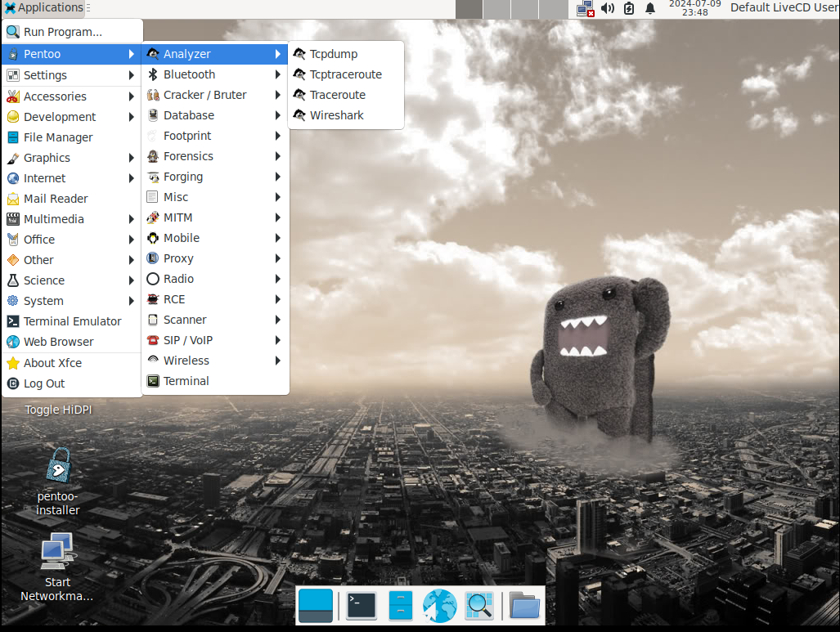Click network status tray icon
The image size is (840, 632).
(586, 8)
